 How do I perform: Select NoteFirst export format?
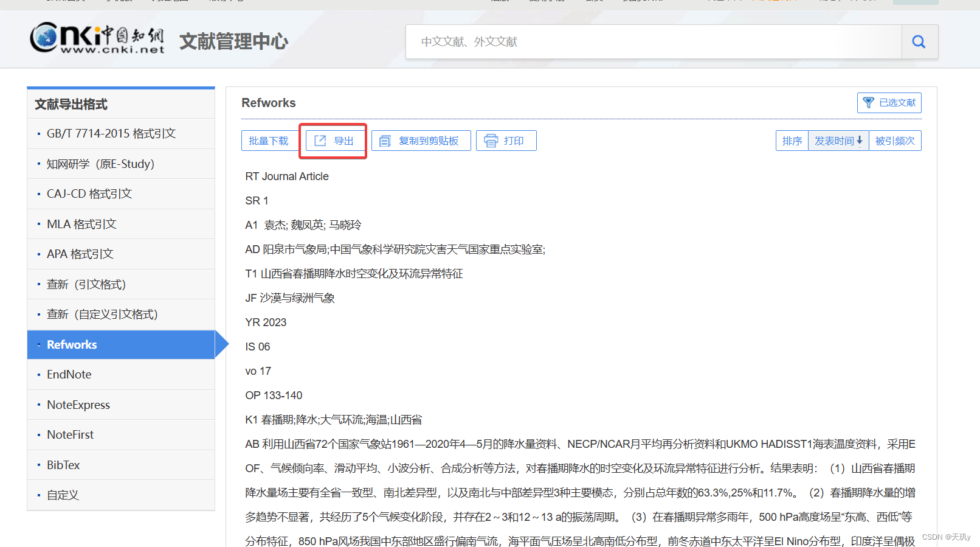(x=121, y=435)
